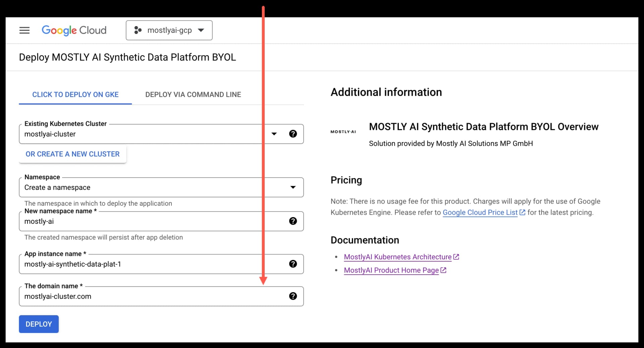
Task: Click the MOSTLY AI product logo
Action: [343, 132]
